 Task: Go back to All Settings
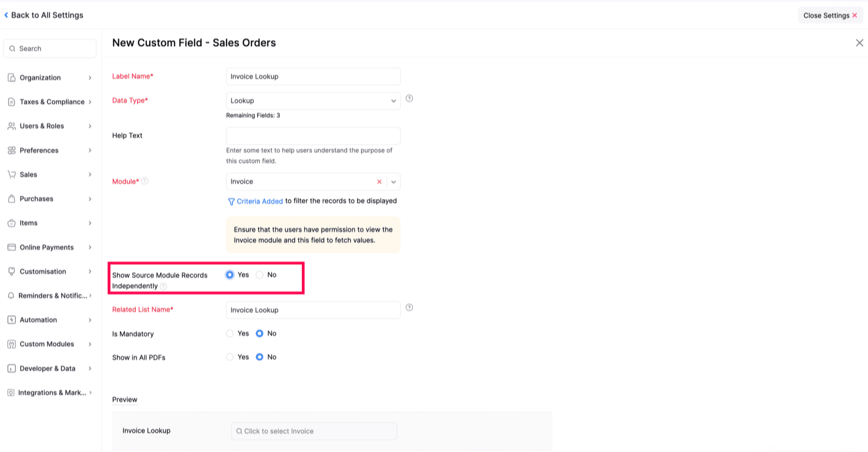click(44, 15)
